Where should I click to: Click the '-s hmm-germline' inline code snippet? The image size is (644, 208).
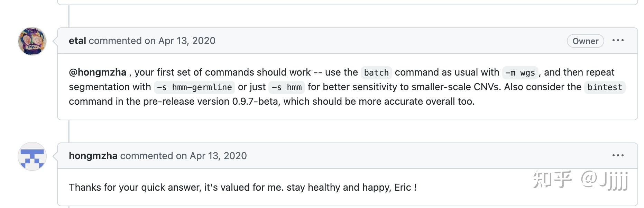pyautogui.click(x=194, y=87)
